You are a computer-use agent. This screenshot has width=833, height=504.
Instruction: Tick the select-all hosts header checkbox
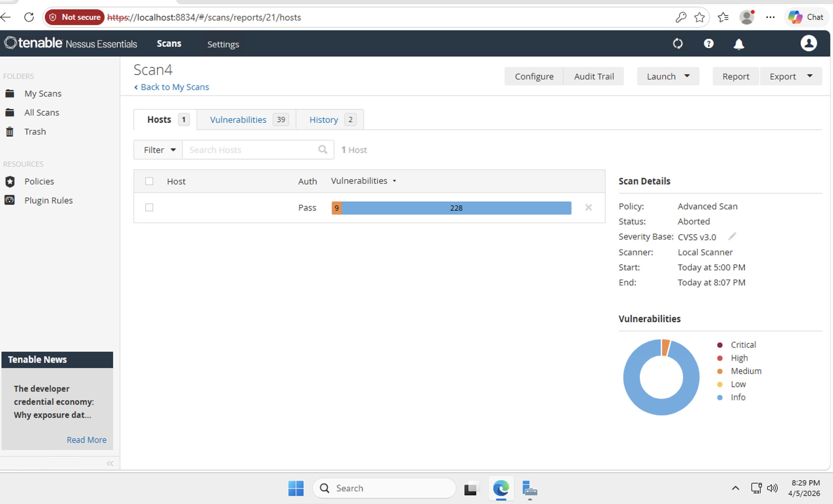[x=149, y=181]
